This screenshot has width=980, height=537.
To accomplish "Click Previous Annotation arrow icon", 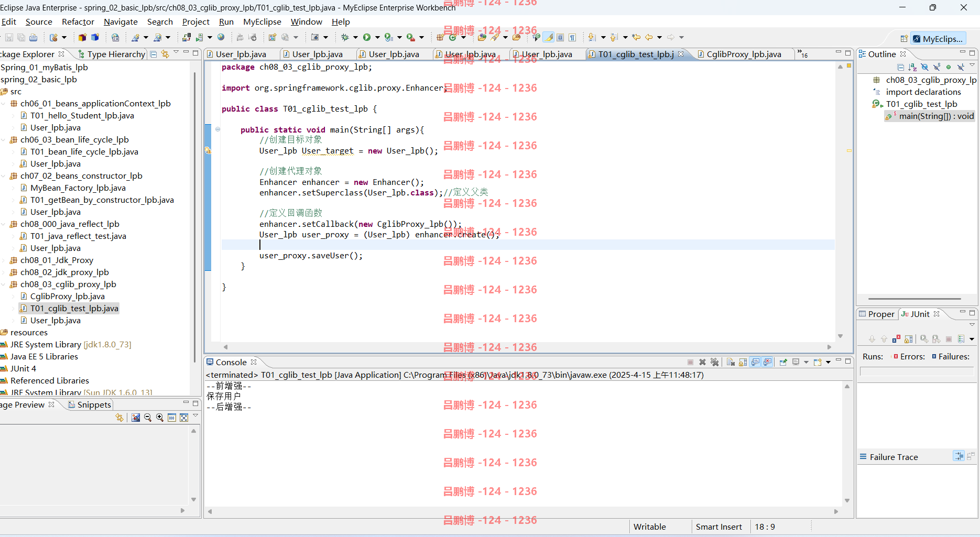I will (x=614, y=37).
